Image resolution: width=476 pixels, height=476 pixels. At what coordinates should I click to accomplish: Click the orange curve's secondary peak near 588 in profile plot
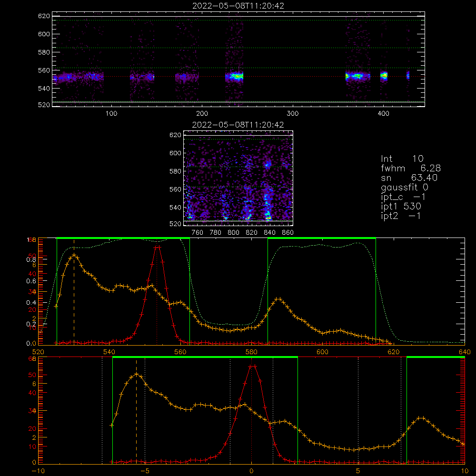pyautogui.click(x=278, y=299)
